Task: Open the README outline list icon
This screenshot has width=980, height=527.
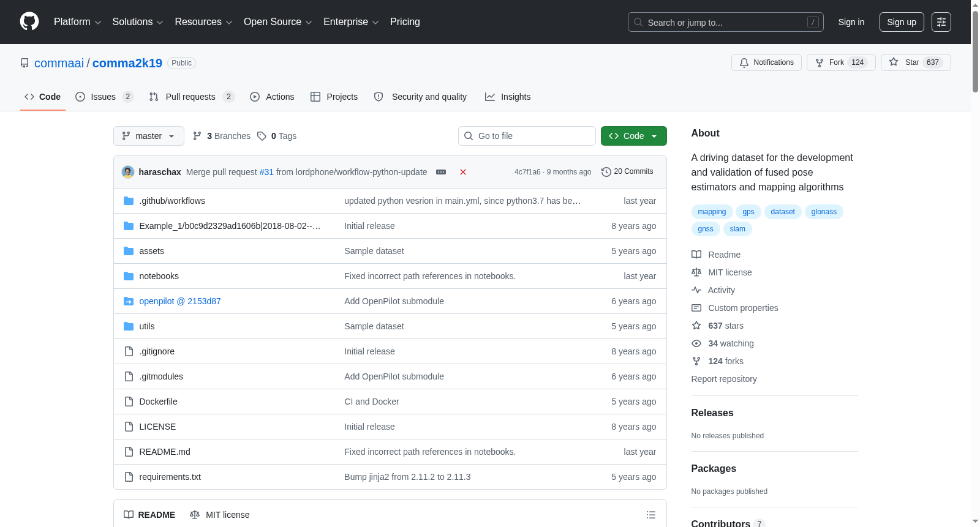Action: [651, 515]
